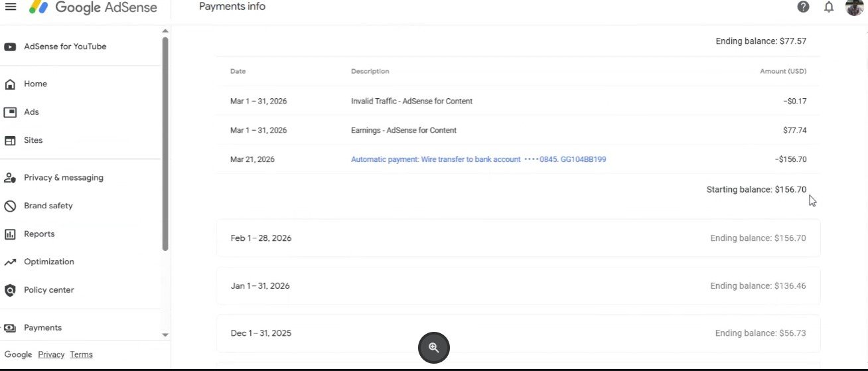
Task: Click the AdSense for YouTube icon
Action: (x=10, y=47)
